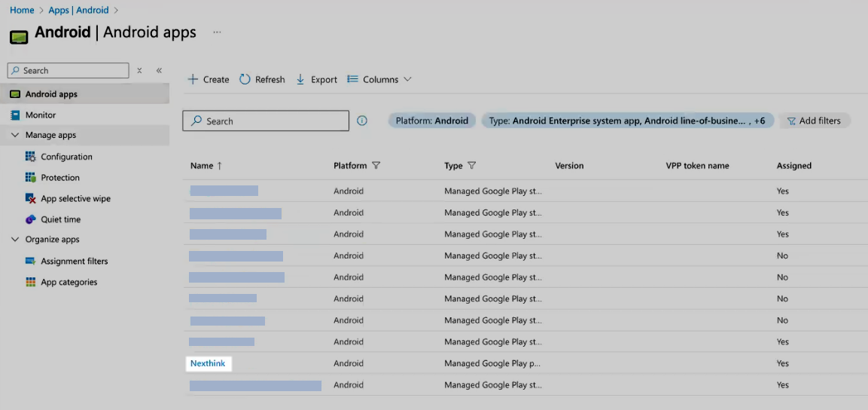This screenshot has width=868, height=410.
Task: Open Configuration under Manage apps
Action: pos(66,157)
